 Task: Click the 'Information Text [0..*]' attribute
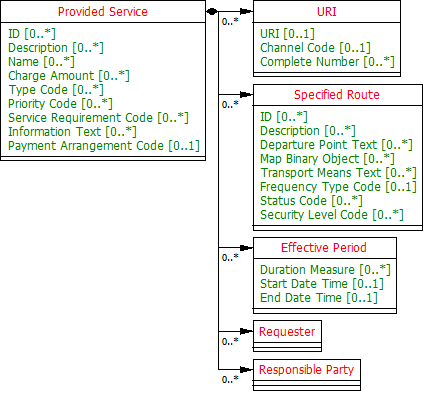click(72, 132)
